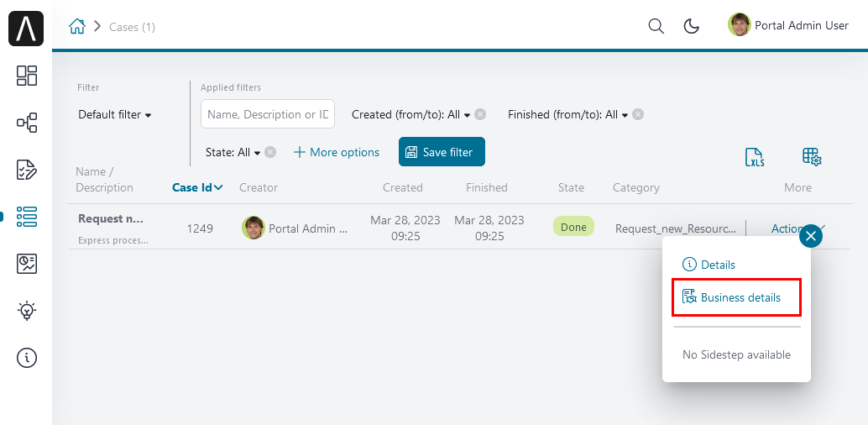Open the Statistics chart icon in sidebar
The width and height of the screenshot is (868, 425).
click(x=27, y=264)
